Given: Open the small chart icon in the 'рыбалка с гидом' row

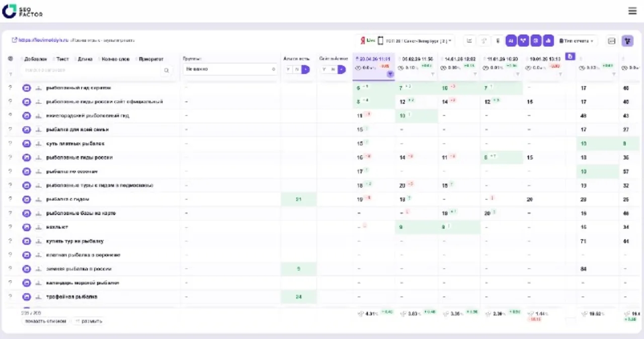Looking at the screenshot, I should [x=38, y=200].
